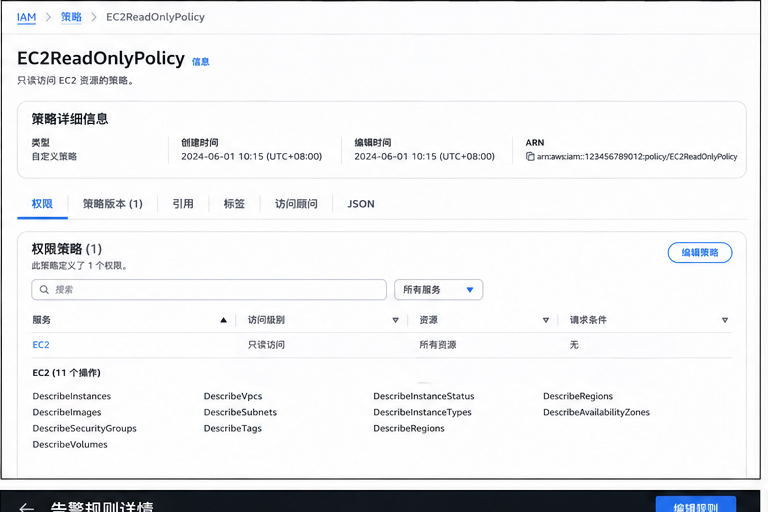Screen dimensions: 768x512
Task: Click the ARN string arn:aws:iam::123456789012:policy/EC2ReadOnlyPolicy
Action: (637, 157)
